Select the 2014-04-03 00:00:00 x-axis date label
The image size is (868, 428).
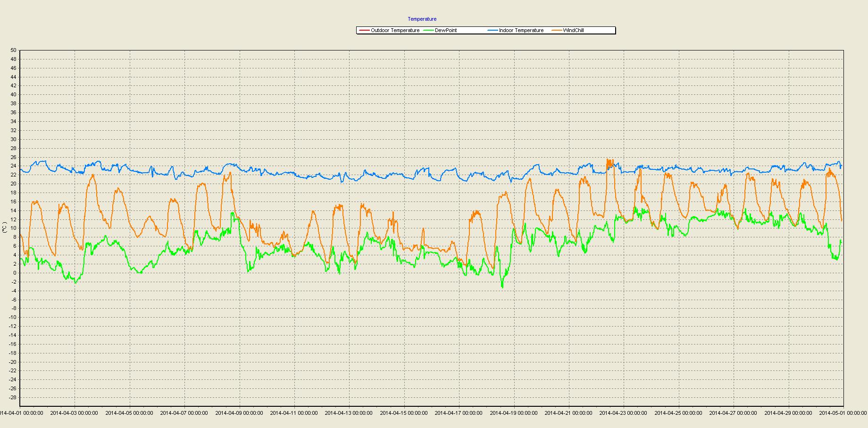74,413
